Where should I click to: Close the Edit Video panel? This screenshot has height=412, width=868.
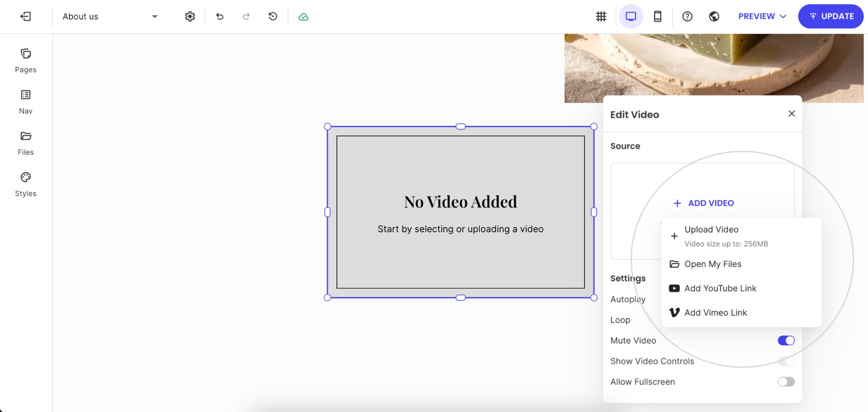tap(792, 113)
